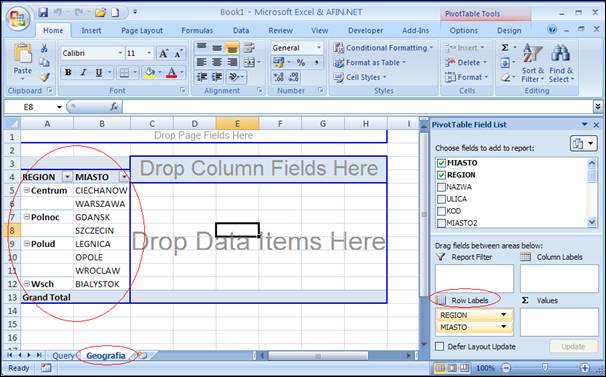Screen dimensions: 606x377
Task: Uncheck the MIASTO field checkbox
Action: tap(441, 163)
